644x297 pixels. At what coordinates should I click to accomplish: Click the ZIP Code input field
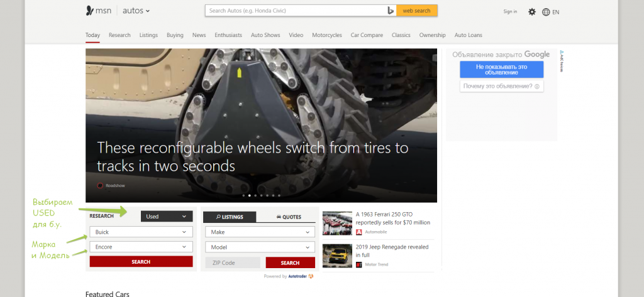233,262
